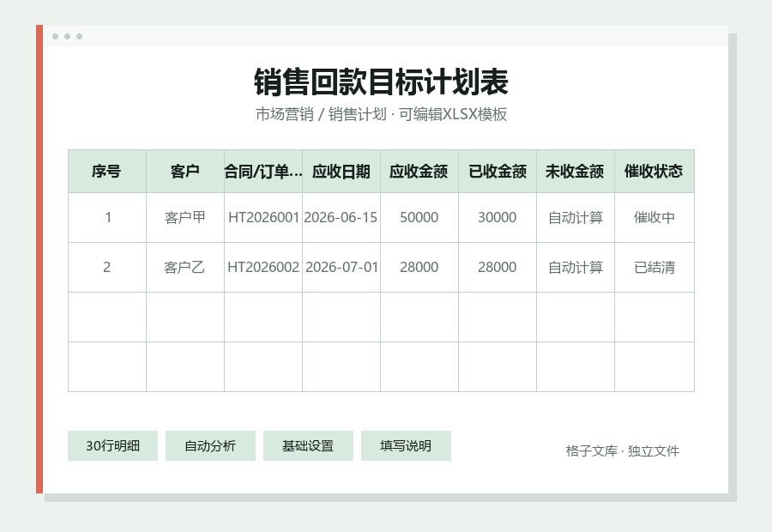
Task: Click contract number HT2026002
Action: click(263, 267)
